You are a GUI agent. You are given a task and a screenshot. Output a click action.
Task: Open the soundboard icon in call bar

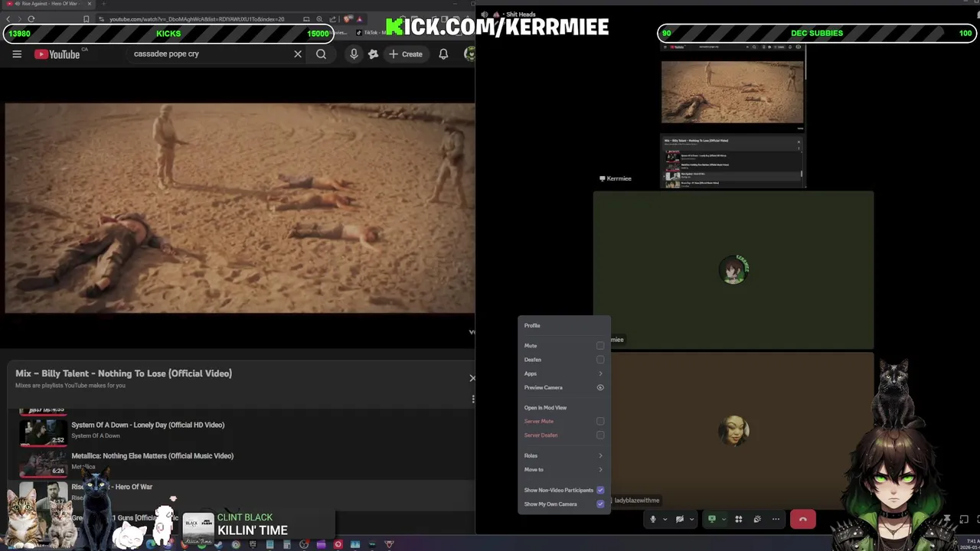(x=757, y=519)
